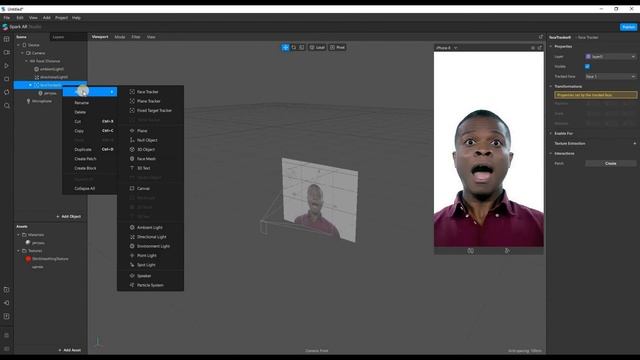Add a Particle System from the submenu

(150, 285)
